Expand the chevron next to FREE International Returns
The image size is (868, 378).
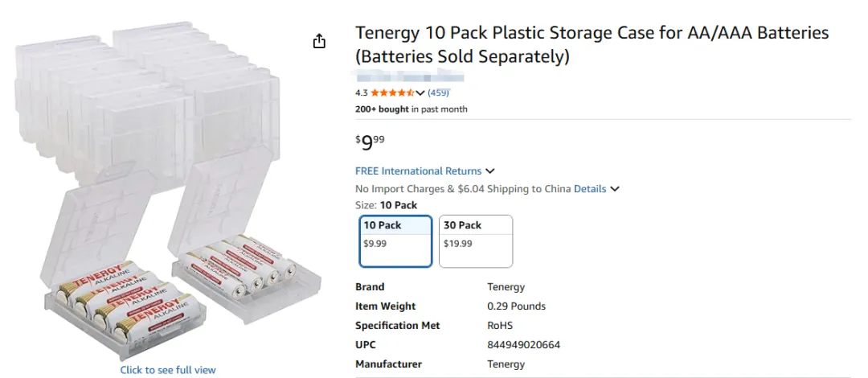click(x=490, y=171)
